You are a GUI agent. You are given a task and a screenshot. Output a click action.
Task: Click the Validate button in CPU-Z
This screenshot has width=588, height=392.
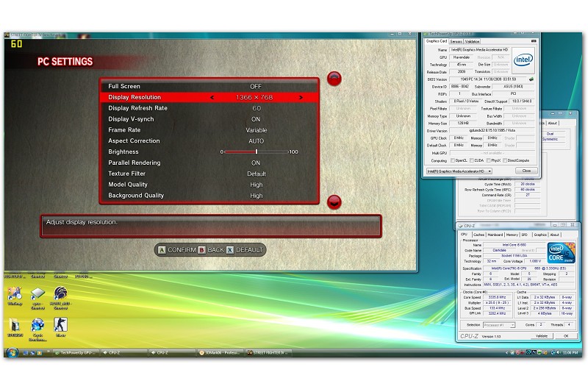tap(541, 336)
